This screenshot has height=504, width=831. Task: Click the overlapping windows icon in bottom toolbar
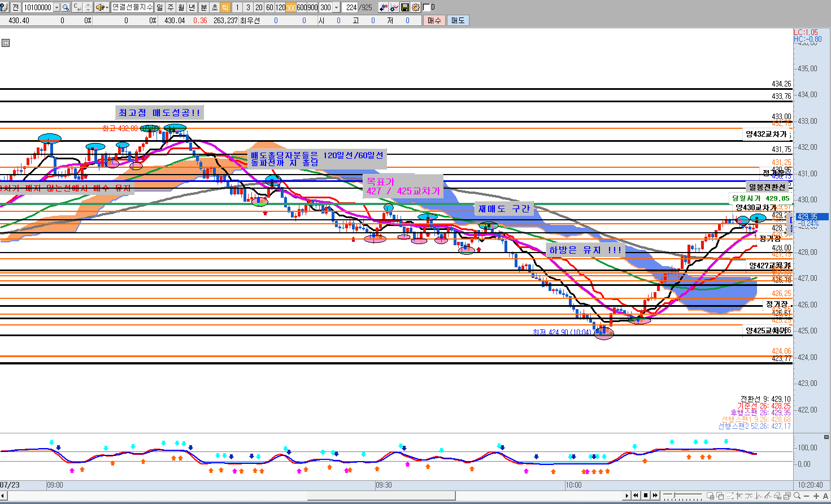720,496
